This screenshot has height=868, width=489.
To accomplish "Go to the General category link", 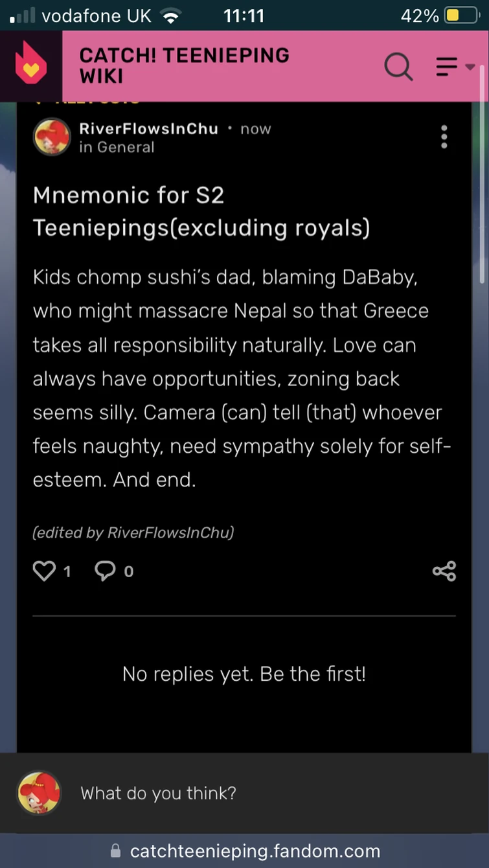I will coord(125,147).
